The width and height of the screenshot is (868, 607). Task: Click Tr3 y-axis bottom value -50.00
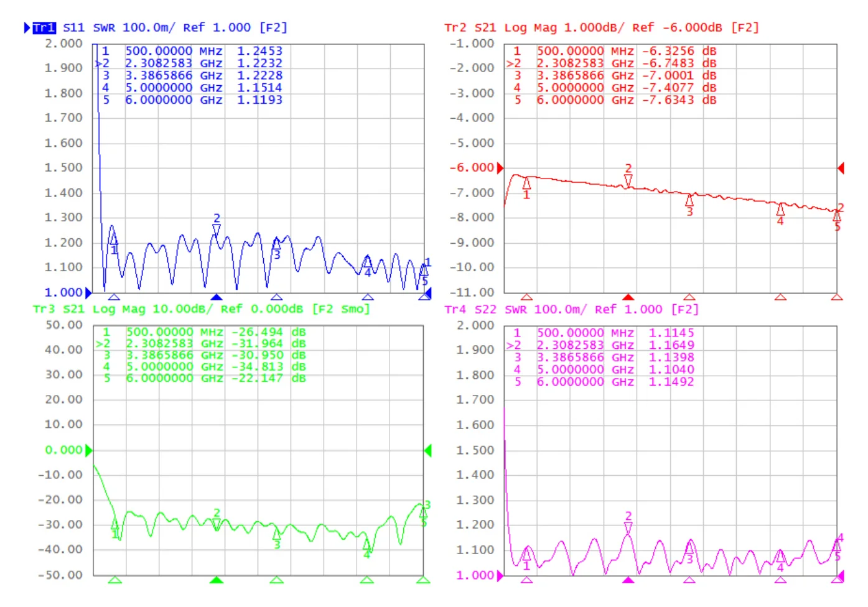(60, 575)
